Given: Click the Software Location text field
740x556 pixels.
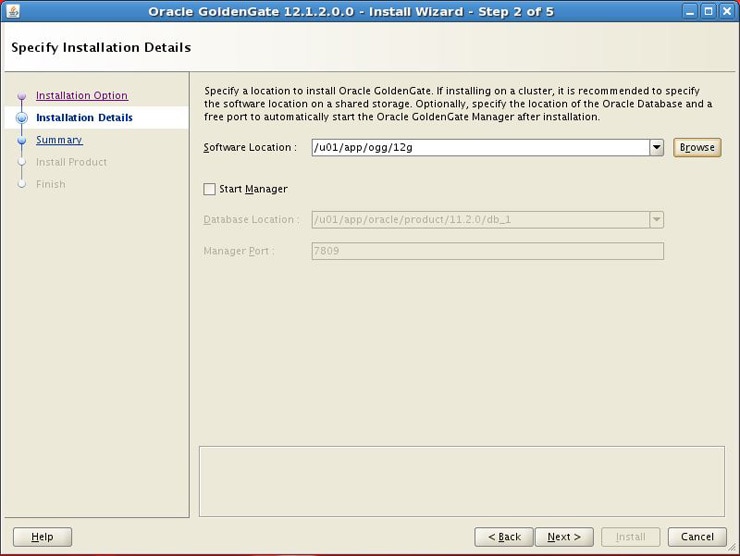Looking at the screenshot, I should (x=480, y=147).
